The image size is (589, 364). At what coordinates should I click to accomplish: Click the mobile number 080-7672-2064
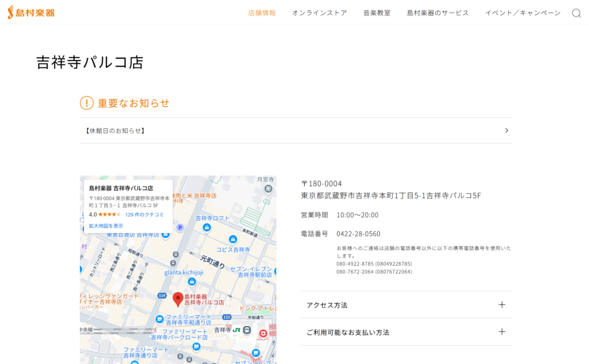[x=374, y=271]
